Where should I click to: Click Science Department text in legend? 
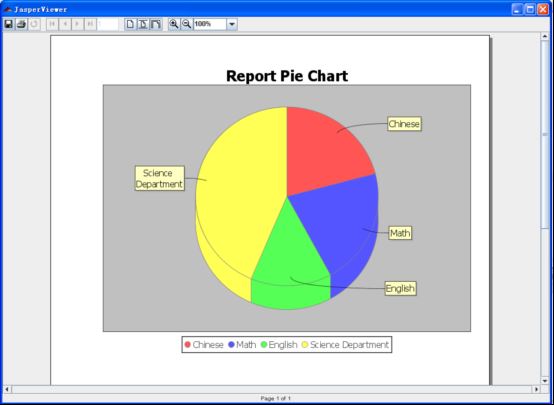(x=349, y=345)
